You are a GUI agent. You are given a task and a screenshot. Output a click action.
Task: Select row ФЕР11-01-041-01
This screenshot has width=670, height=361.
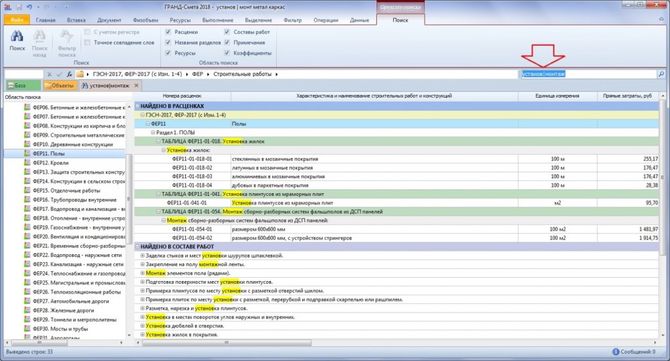396,203
